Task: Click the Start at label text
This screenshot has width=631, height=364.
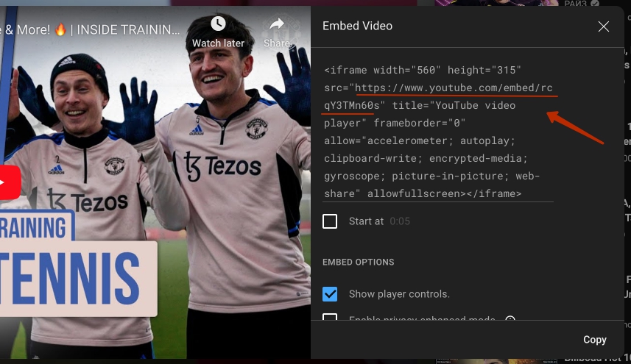Action: pyautogui.click(x=366, y=221)
